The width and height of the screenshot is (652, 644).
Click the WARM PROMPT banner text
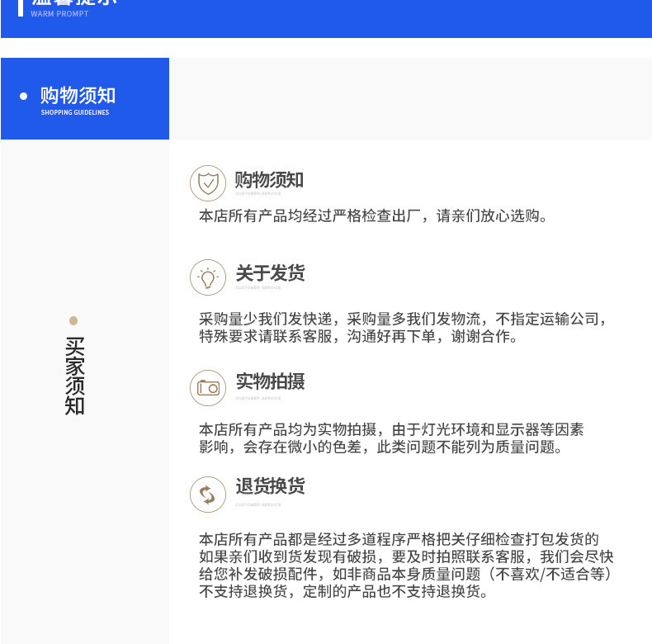(x=59, y=14)
